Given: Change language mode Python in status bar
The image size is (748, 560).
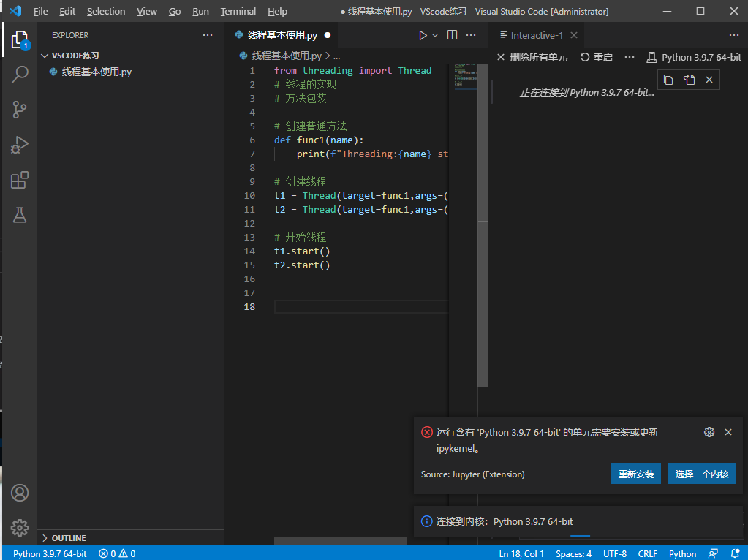Looking at the screenshot, I should coord(682,554).
